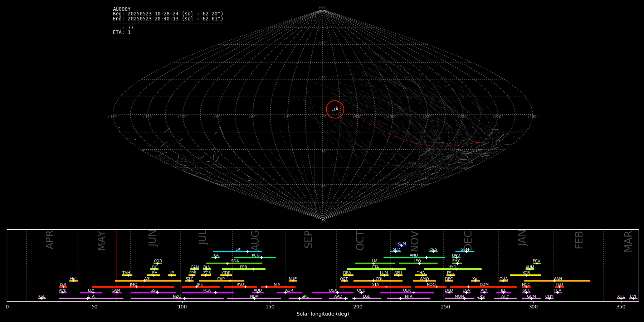644x322 pixels.
Task: Click the PCA shower label
Action: click(207, 291)
